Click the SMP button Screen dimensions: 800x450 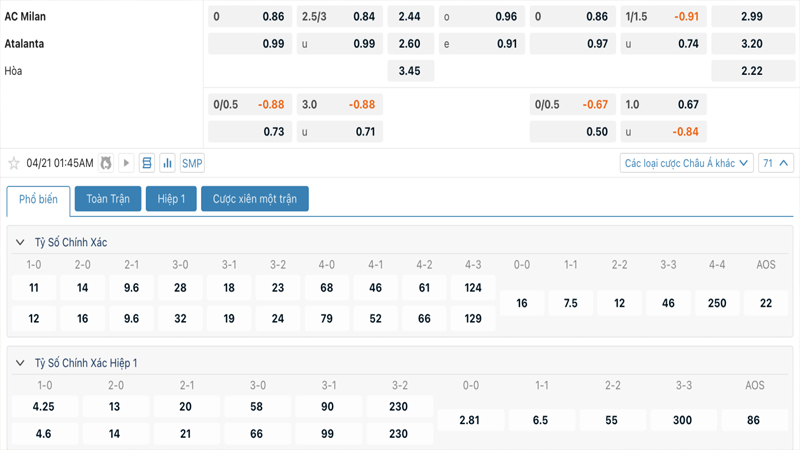pos(192,163)
